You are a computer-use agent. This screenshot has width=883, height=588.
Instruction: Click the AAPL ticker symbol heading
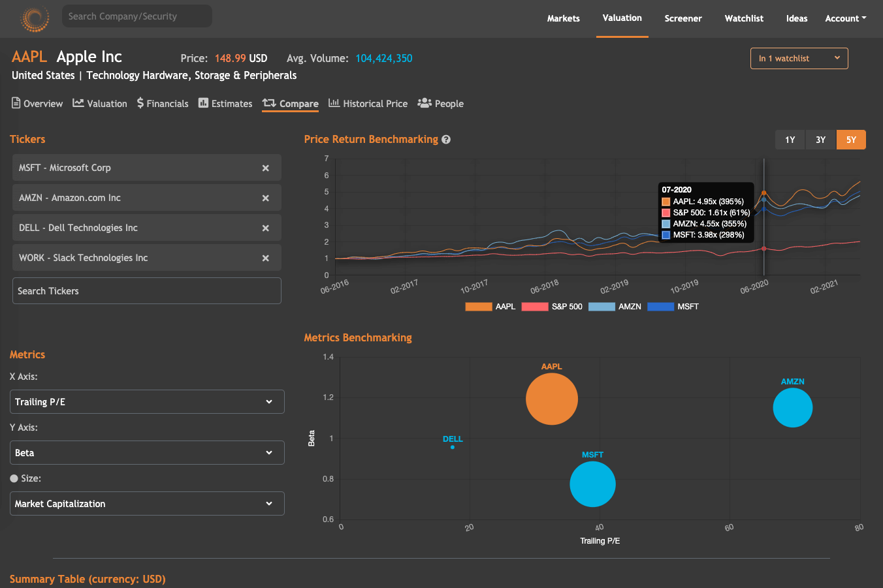tap(29, 57)
